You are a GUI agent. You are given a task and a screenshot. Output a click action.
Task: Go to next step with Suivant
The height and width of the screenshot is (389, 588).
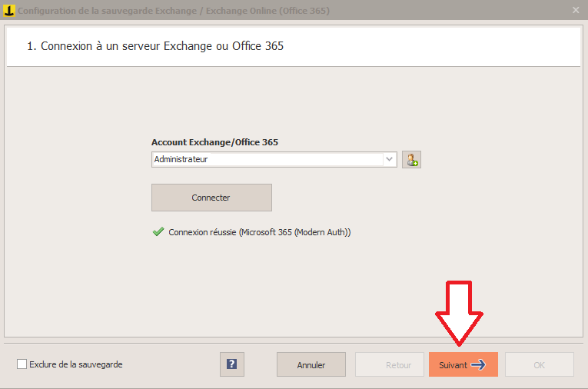[x=463, y=364]
